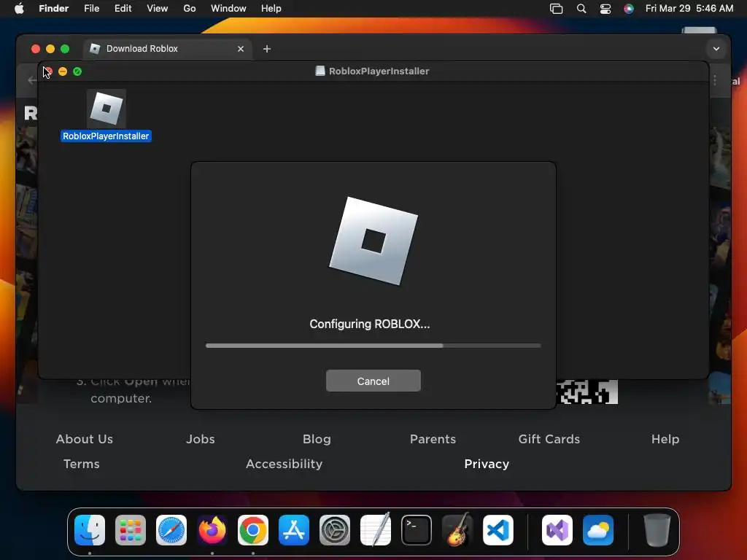Screen dimensions: 747x560
Task: Launch Visual Studio from the Dock
Action: [557, 530]
